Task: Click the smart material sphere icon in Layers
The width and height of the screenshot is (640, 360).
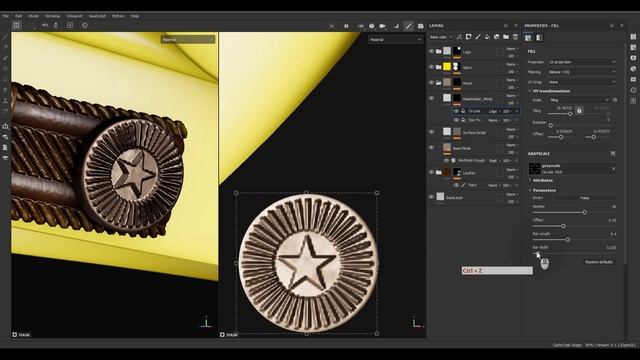Action: (x=497, y=37)
